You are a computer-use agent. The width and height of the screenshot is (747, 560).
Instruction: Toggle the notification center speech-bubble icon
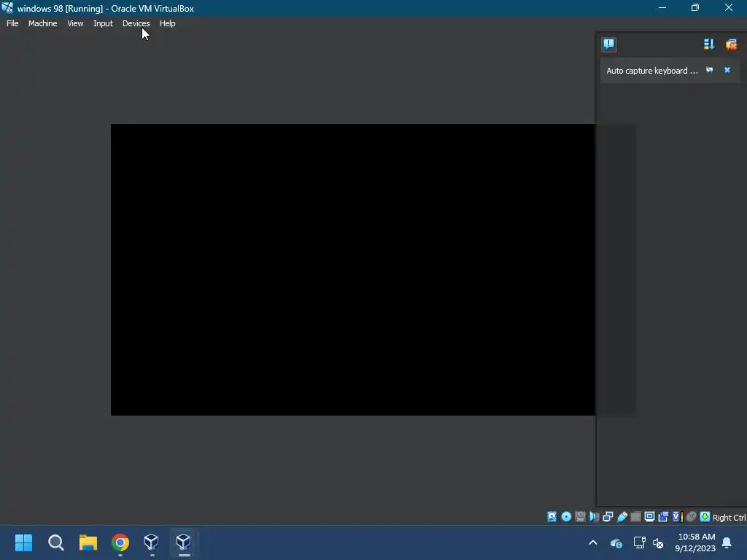609,44
